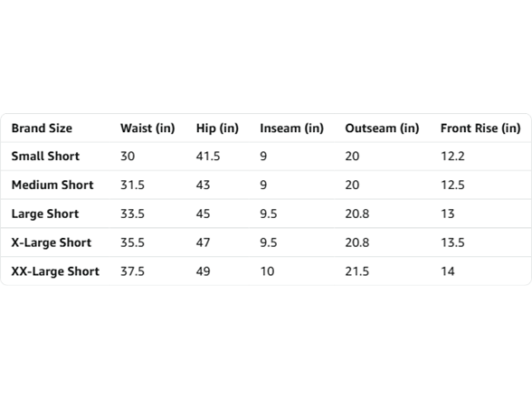This screenshot has height=399, width=532.
Task: Click the Waist (in) column header
Action: 147,128
